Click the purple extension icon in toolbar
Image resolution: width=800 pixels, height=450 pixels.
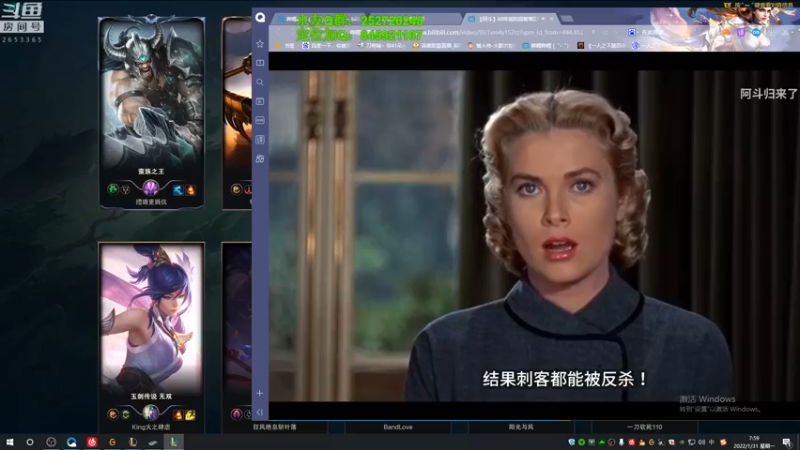[741, 32]
